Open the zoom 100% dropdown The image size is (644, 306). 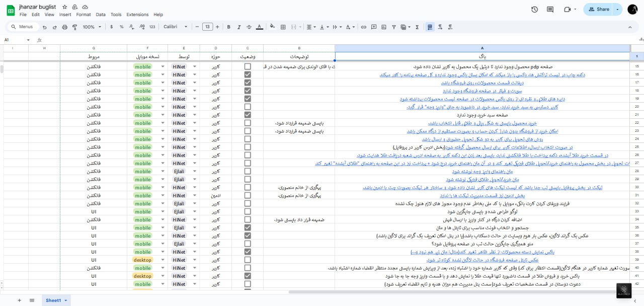[x=92, y=27]
